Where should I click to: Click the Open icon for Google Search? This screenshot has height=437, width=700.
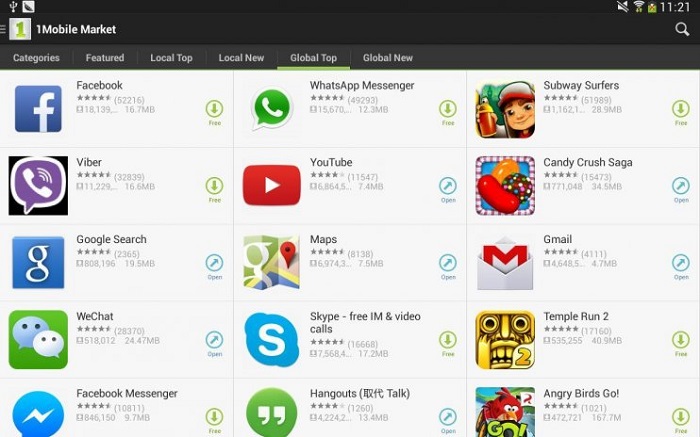coord(214,263)
